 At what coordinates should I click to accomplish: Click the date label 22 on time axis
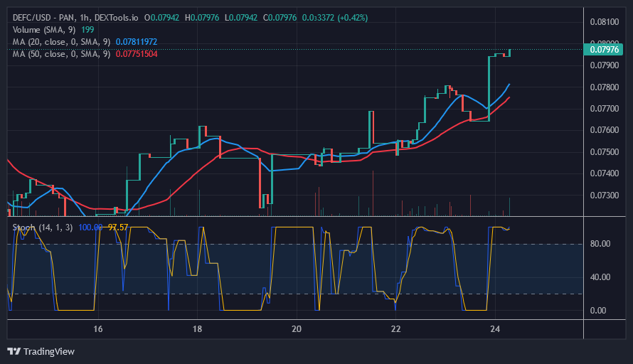point(395,329)
